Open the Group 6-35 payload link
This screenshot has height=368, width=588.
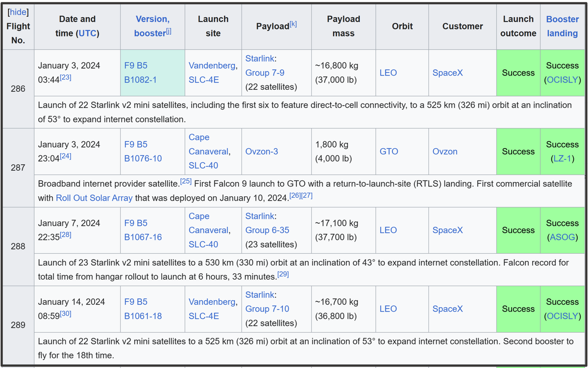[267, 230]
